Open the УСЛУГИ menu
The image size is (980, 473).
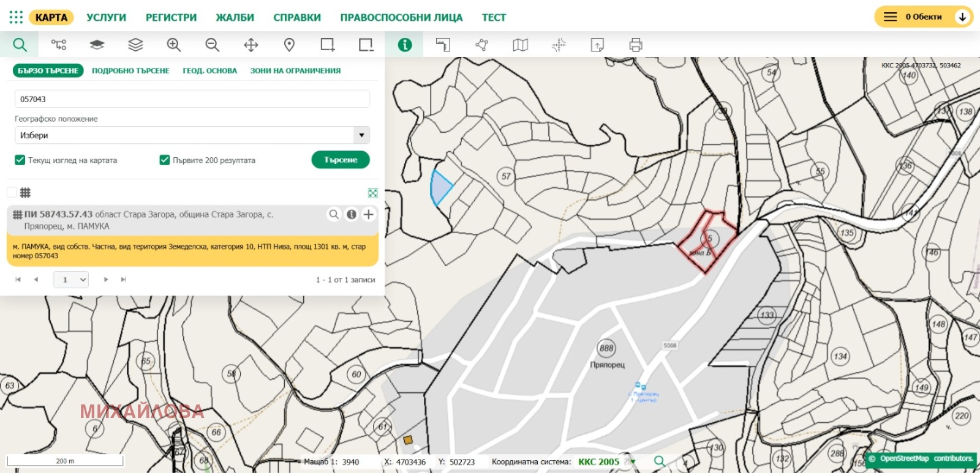pos(106,18)
